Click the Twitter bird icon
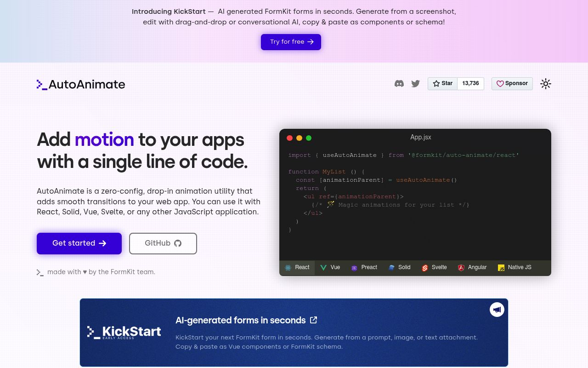The height and width of the screenshot is (368, 588). click(416, 84)
